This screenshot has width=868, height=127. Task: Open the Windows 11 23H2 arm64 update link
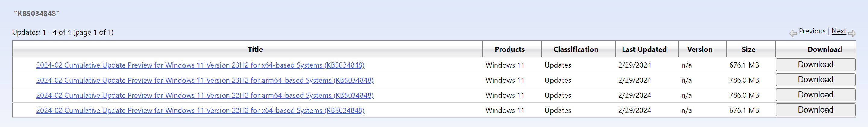pyautogui.click(x=205, y=80)
